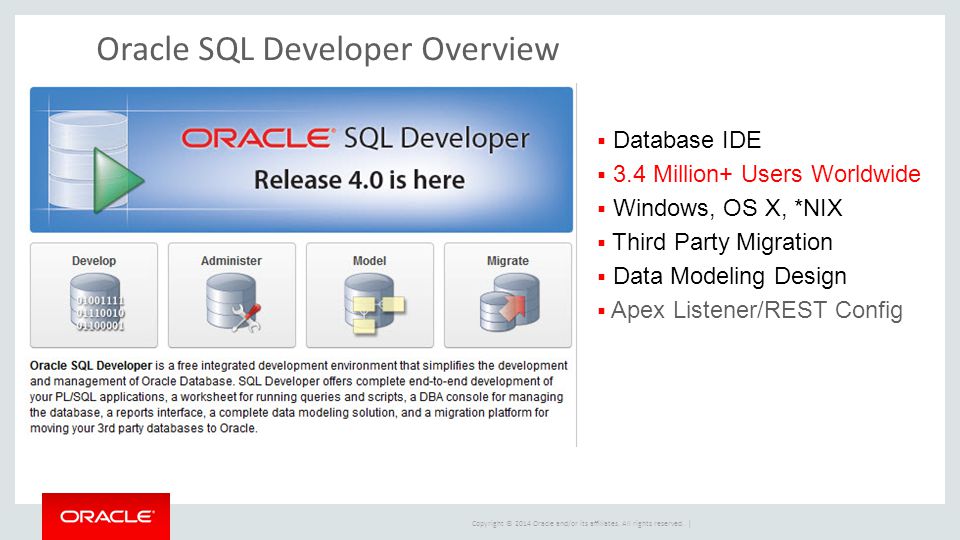Select the 'Third Party Migration' bullet
Screen dimensions: 960x540
click(x=722, y=242)
